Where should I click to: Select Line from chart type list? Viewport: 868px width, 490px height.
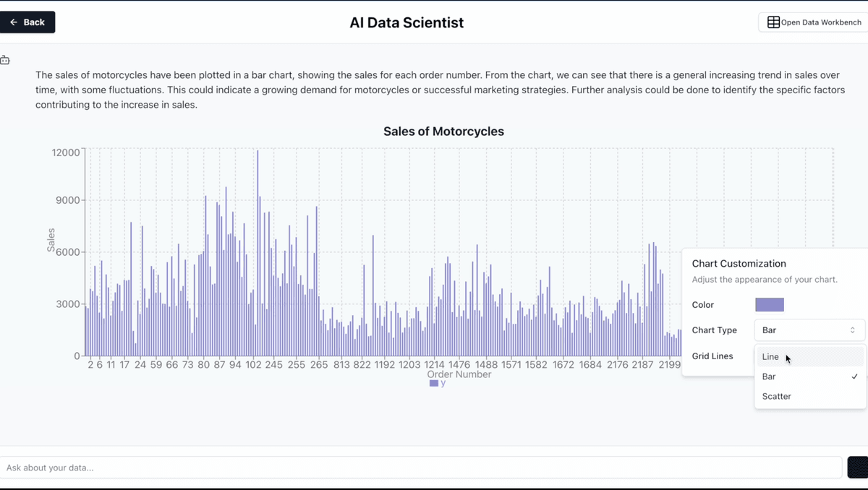[x=771, y=357]
